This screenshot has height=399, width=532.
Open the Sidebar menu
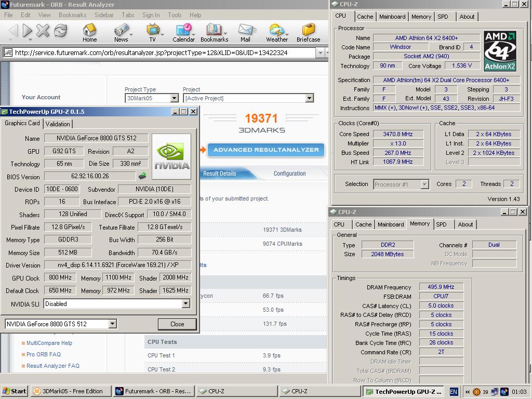104,15
